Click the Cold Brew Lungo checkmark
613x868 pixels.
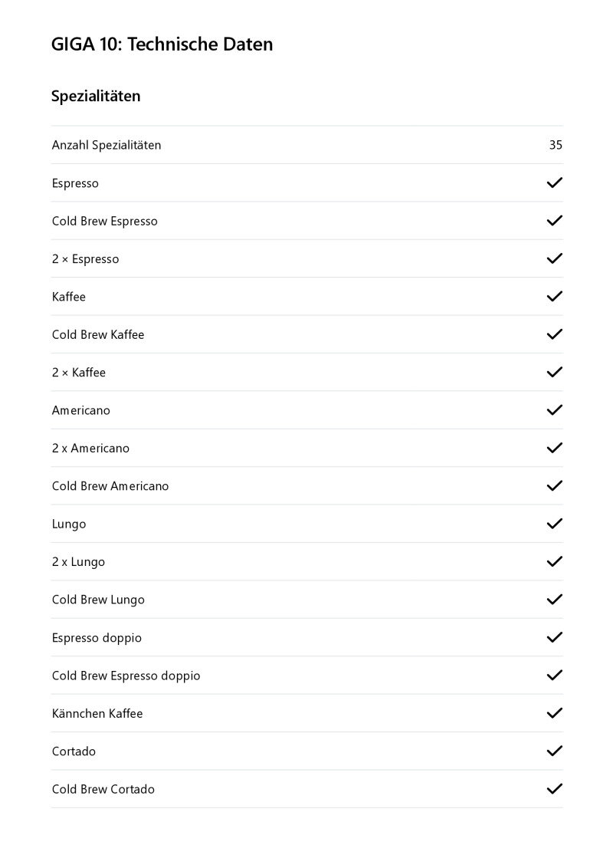coord(554,600)
